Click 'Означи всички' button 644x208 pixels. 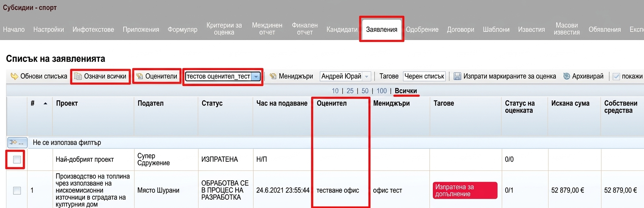click(100, 76)
